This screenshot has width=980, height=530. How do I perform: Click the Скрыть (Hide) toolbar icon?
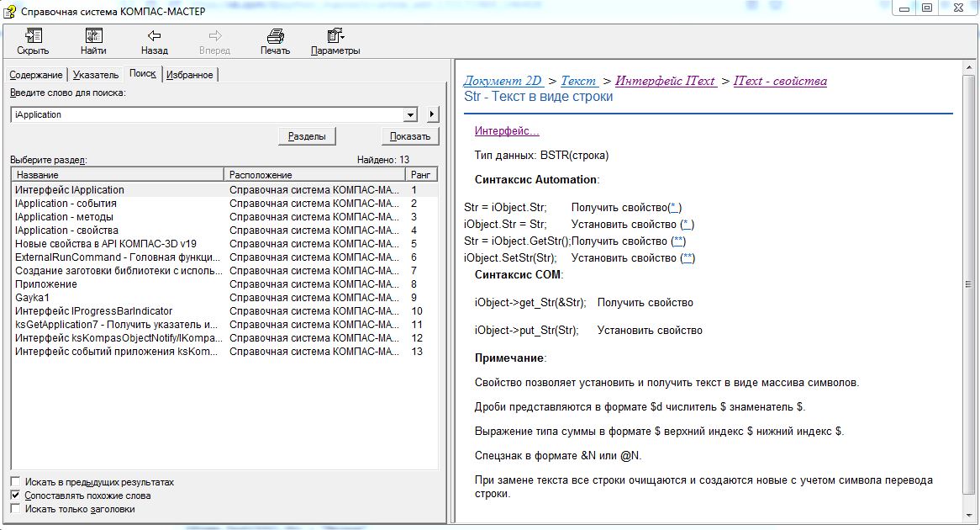[33, 36]
